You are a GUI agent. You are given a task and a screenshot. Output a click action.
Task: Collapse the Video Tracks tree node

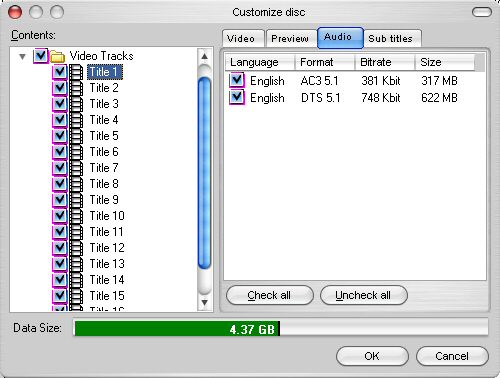click(x=22, y=56)
